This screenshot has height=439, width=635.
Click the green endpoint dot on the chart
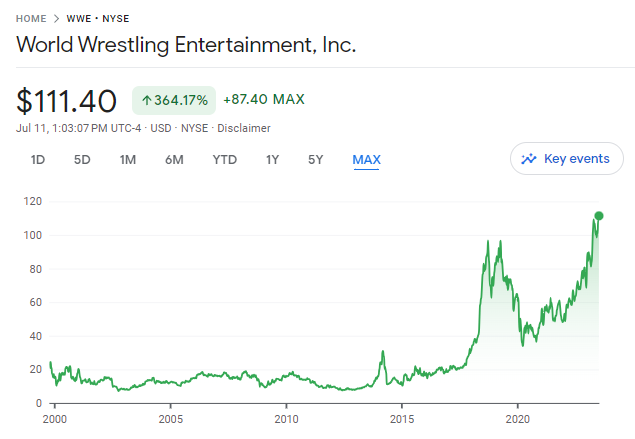pos(599,215)
